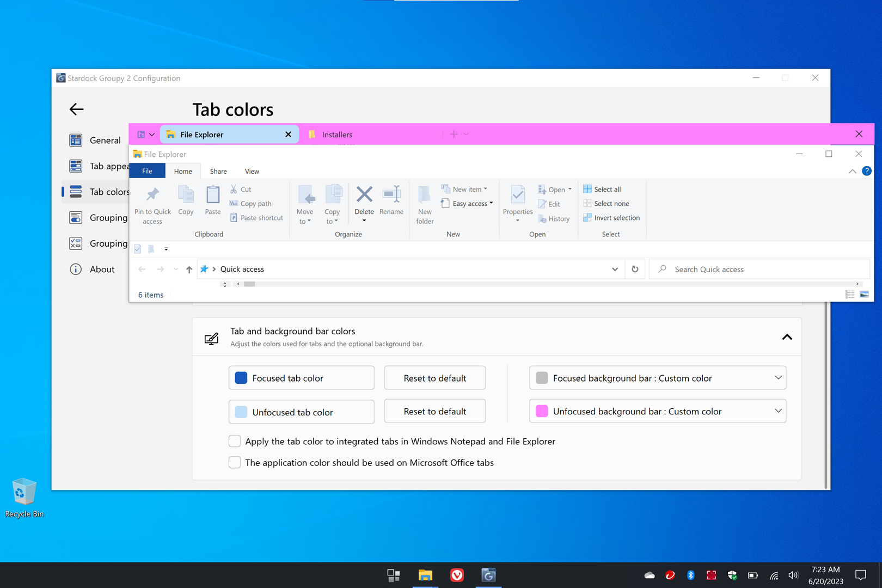Enable apply tab color to integrated tabs
The height and width of the screenshot is (588, 882).
[x=235, y=441]
